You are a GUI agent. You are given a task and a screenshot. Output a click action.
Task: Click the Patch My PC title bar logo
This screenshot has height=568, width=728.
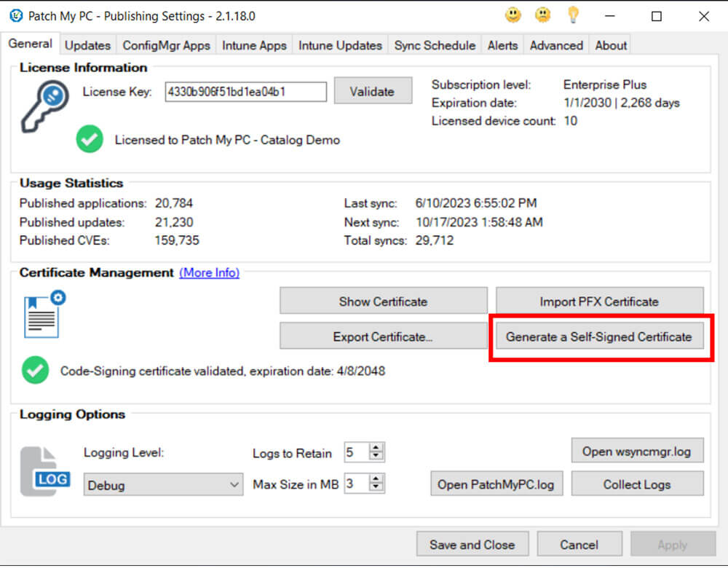pos(16,16)
